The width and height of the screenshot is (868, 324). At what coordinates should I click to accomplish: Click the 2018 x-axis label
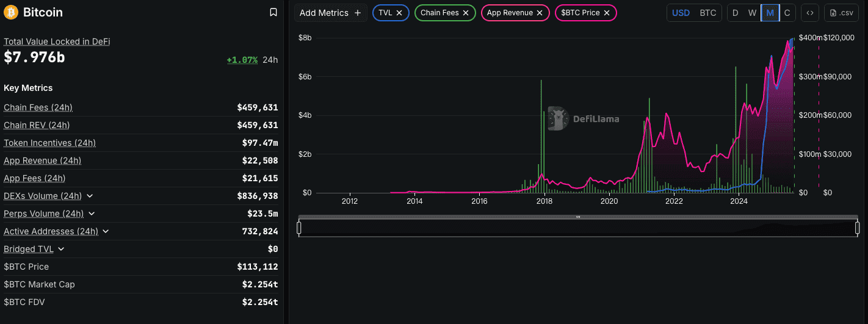[x=544, y=201]
